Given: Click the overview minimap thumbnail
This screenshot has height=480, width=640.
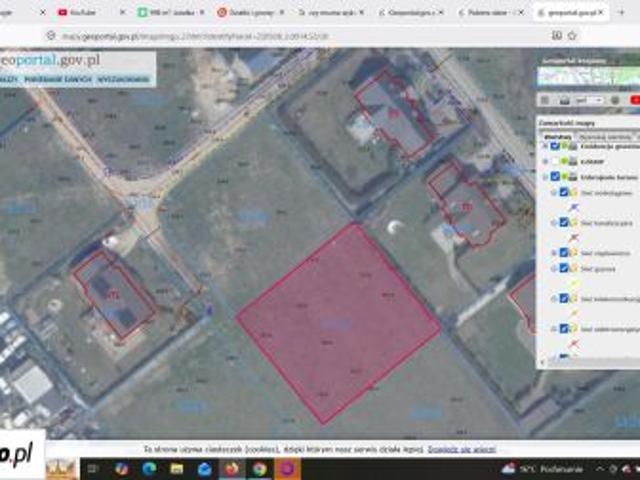Looking at the screenshot, I should pyautogui.click(x=589, y=76).
